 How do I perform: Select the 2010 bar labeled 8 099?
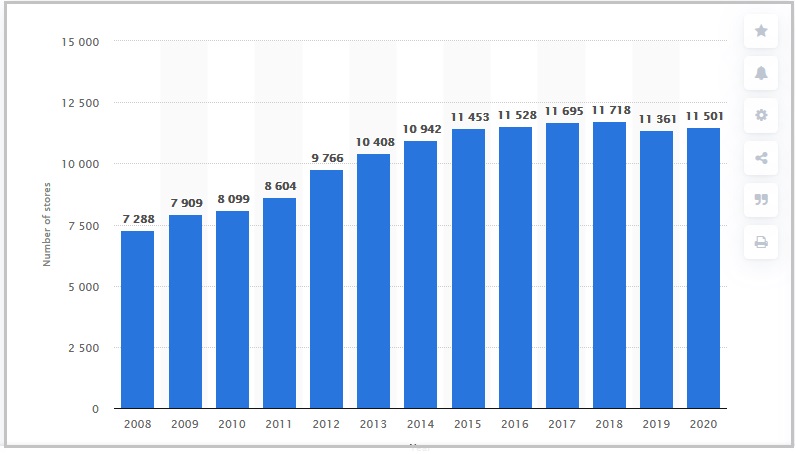(x=232, y=310)
